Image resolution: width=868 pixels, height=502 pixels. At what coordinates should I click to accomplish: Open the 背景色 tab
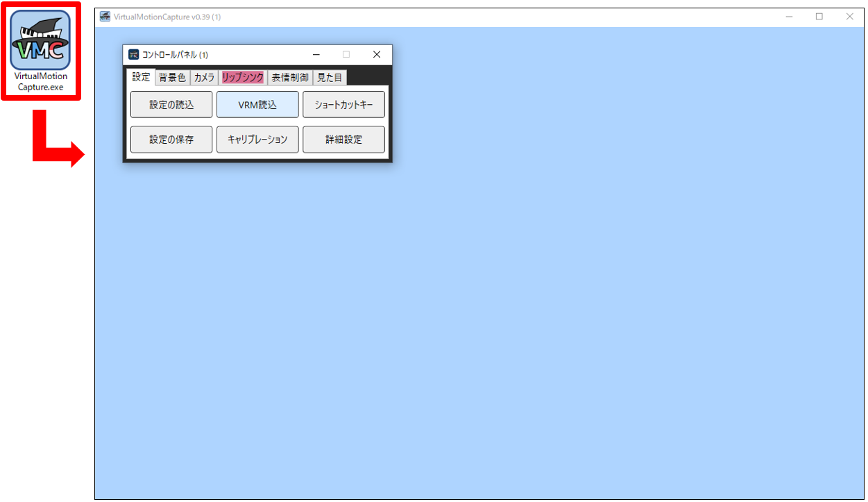[x=172, y=78]
